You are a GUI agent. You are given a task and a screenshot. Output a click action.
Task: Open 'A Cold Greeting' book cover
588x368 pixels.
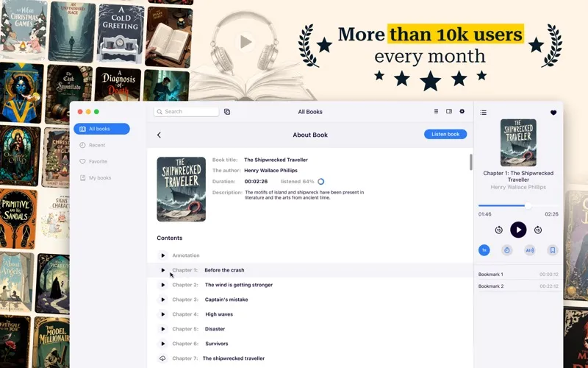click(x=121, y=34)
